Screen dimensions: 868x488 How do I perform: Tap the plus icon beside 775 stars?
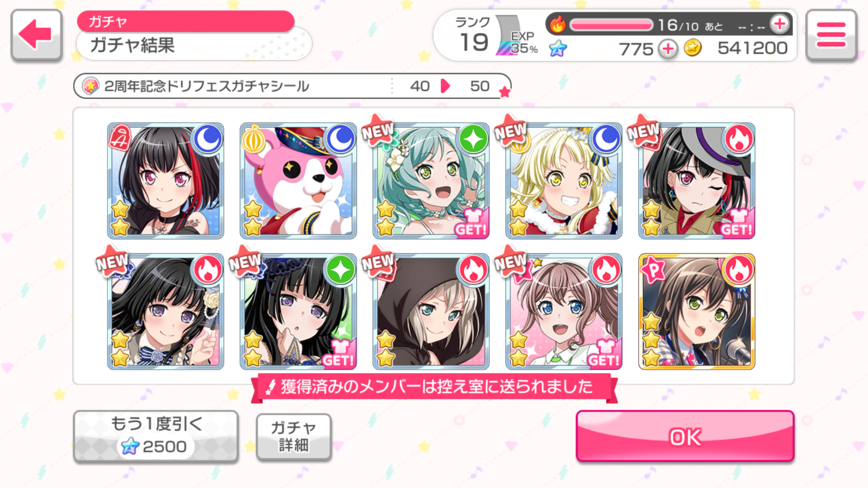[668, 49]
